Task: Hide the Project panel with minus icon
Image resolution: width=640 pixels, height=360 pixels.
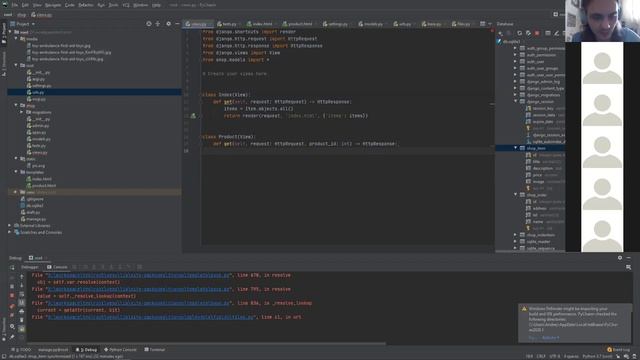Action: pos(177,24)
